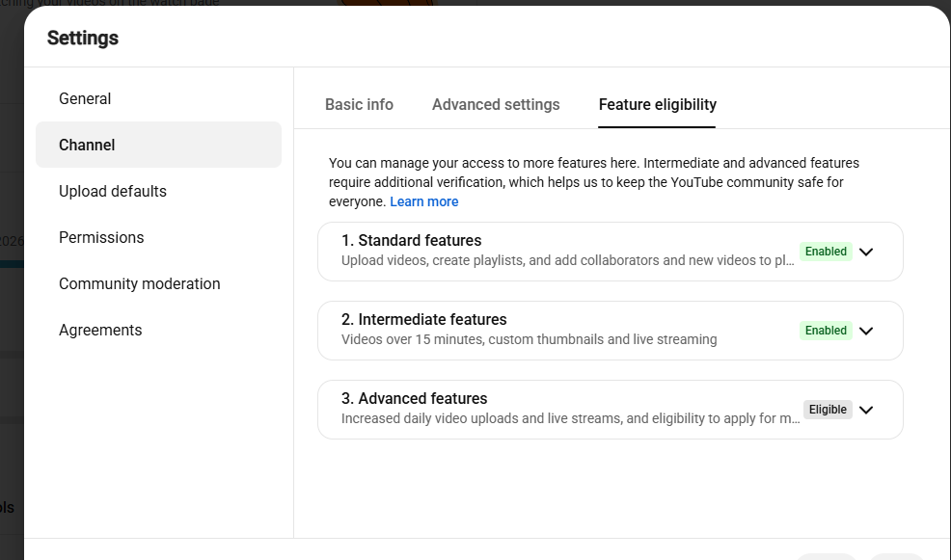
Task: Follow the Learn more link
Action: tap(424, 201)
